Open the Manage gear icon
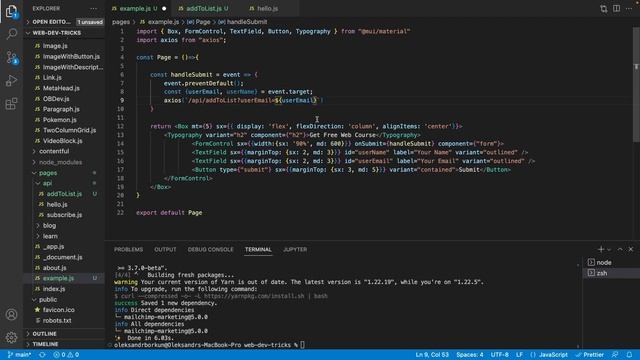 tap(11, 337)
